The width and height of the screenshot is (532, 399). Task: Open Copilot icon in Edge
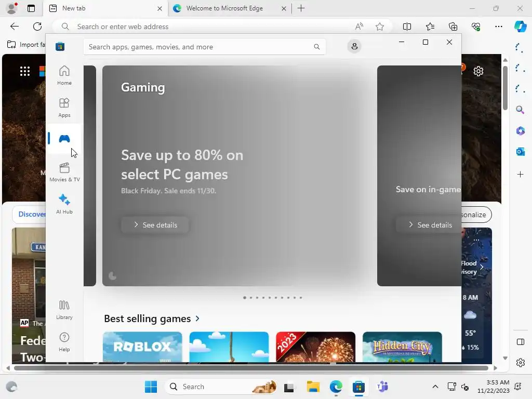pos(520,26)
